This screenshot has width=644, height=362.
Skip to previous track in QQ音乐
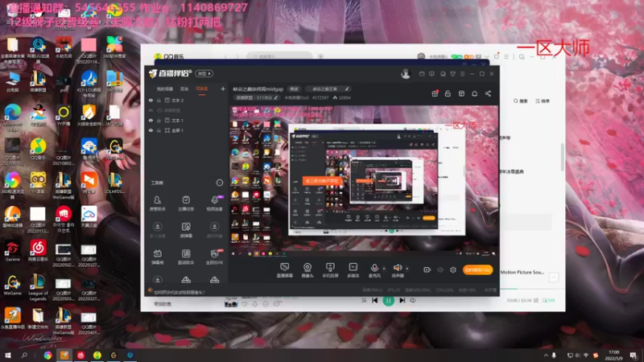click(374, 301)
